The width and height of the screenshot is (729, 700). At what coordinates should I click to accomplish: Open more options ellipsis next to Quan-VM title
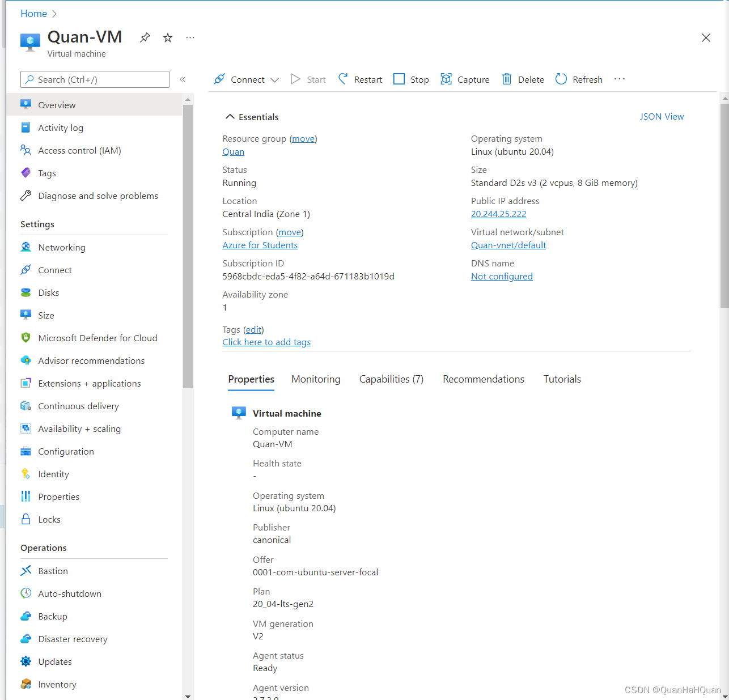(x=190, y=37)
